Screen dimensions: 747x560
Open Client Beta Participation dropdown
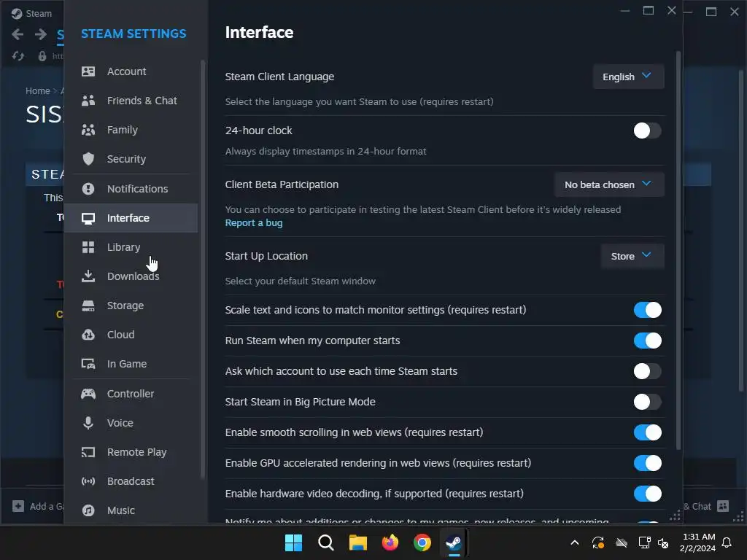pos(609,184)
